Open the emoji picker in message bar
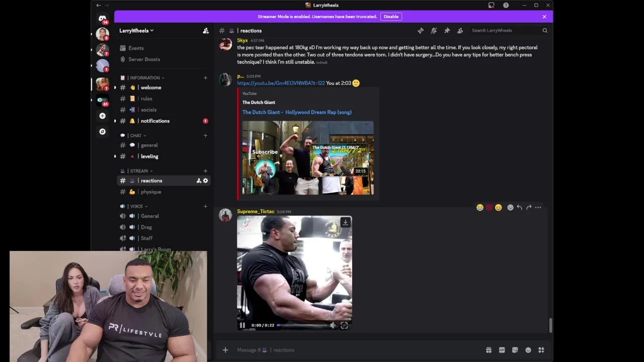 528,350
